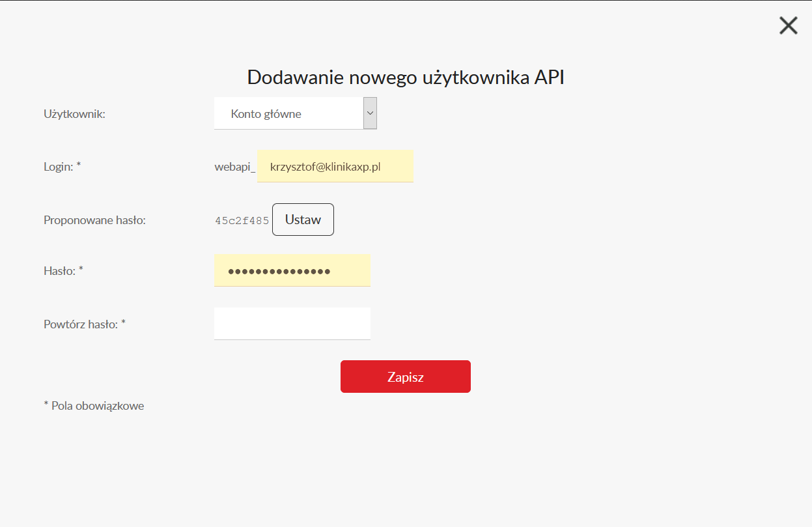Click the webapi_ prefix text
This screenshot has width=812, height=527.
(235, 167)
